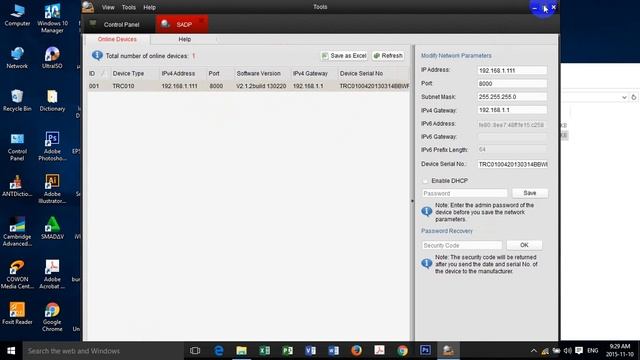Select the red SADP tab
Image resolution: width=640 pixels, height=360 pixels.
182,24
